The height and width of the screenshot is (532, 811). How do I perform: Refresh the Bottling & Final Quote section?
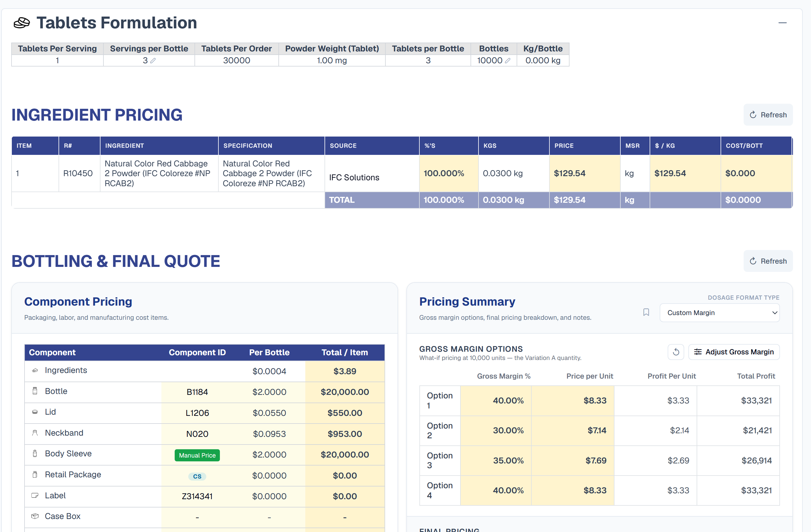click(768, 261)
